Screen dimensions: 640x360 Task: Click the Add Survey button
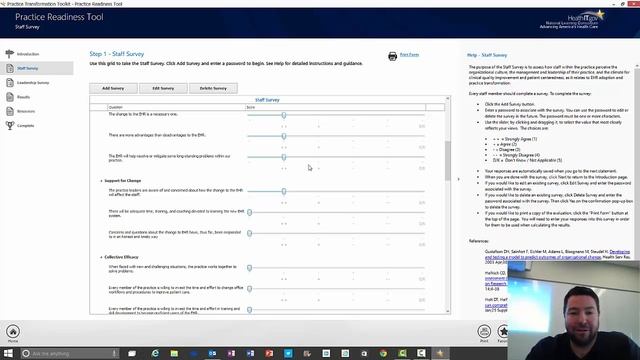click(113, 88)
